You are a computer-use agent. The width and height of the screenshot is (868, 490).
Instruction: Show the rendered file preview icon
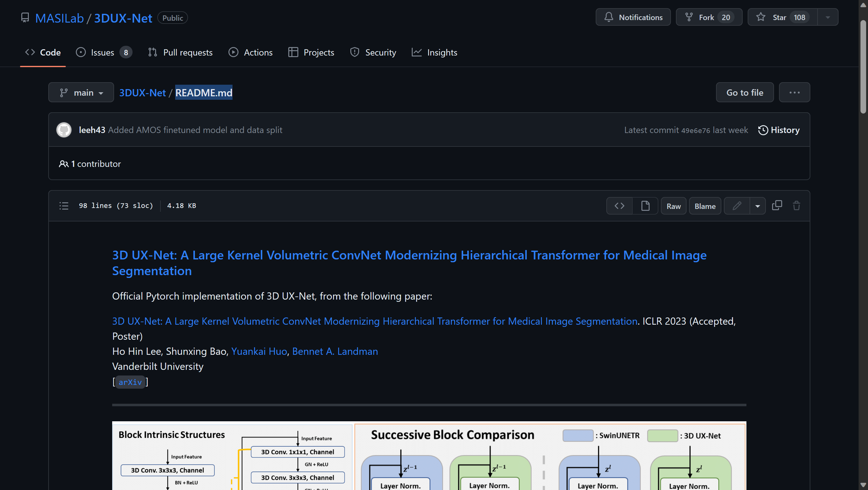point(645,206)
